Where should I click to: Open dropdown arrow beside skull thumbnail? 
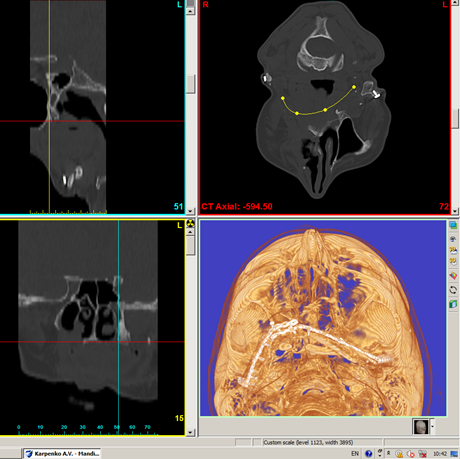(432, 426)
